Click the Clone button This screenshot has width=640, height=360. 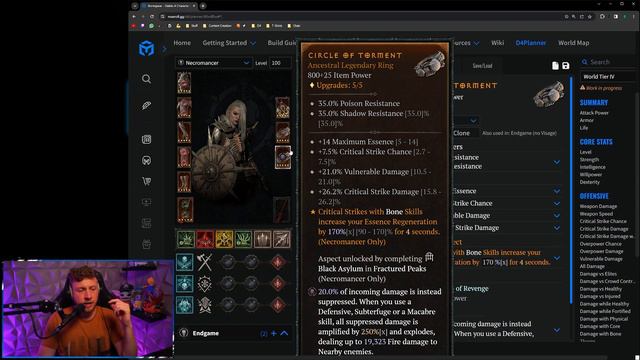point(461,133)
